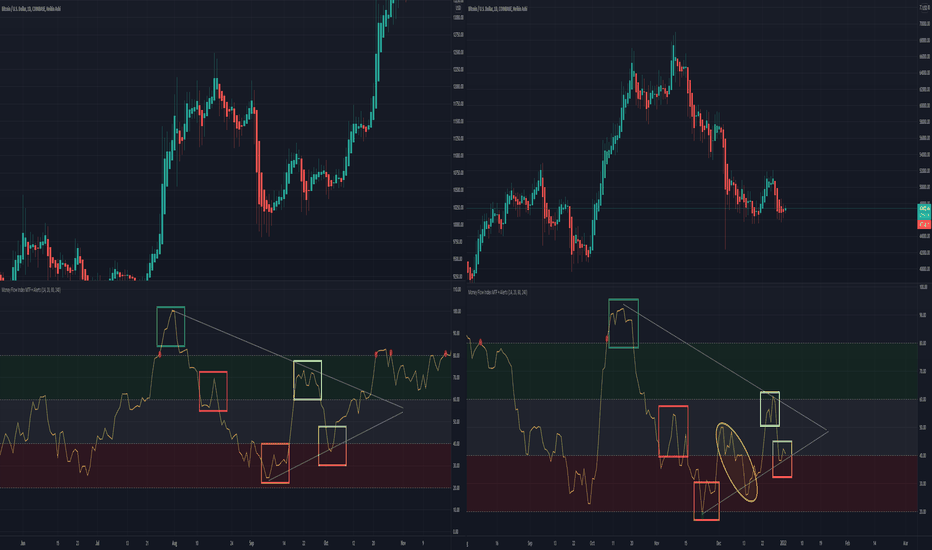
Task: Click the Aug label on the left time axis
Action: [175, 543]
